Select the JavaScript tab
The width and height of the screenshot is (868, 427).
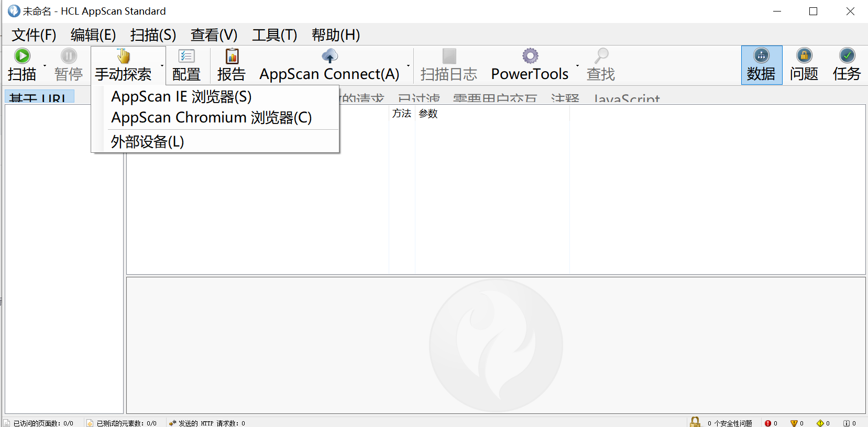(627, 98)
